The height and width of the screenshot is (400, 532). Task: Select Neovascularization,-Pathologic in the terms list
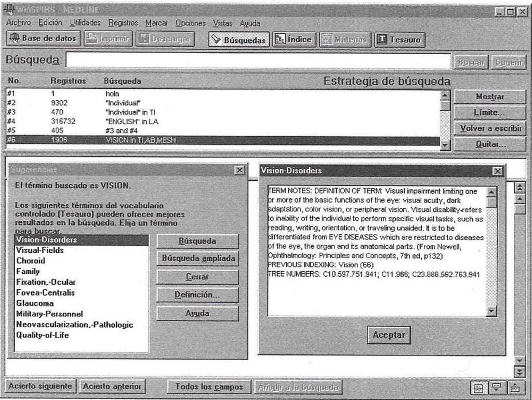pyautogui.click(x=82, y=325)
